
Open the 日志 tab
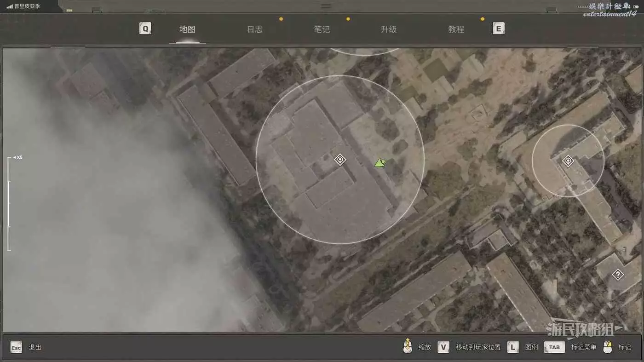[x=254, y=29]
